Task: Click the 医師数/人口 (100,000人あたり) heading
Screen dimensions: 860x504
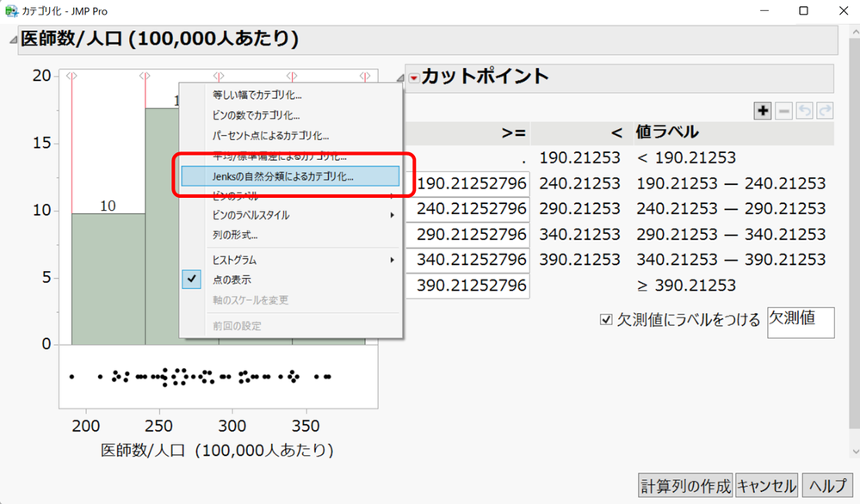Action: click(x=159, y=39)
